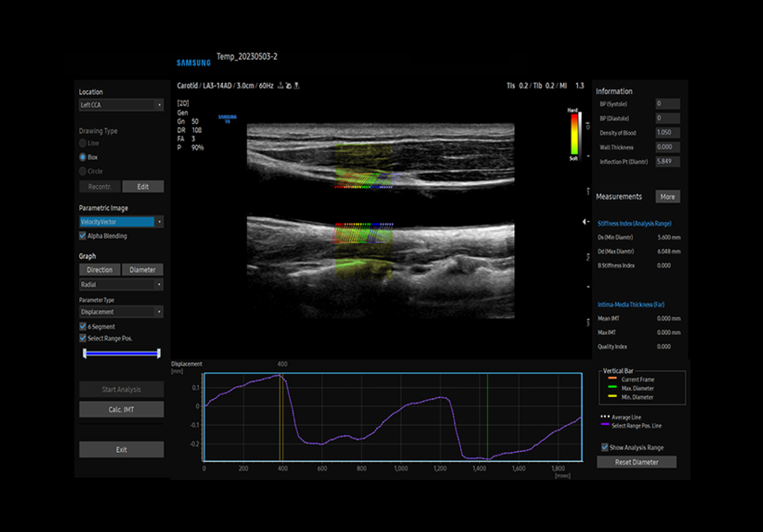
Task: Click the Samsung logo in header
Action: click(x=194, y=63)
